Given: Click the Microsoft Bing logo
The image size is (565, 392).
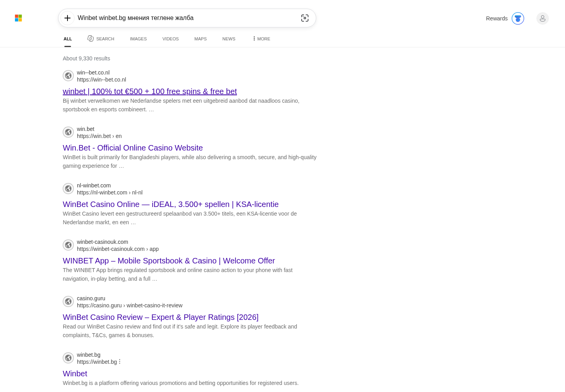Looking at the screenshot, I should tap(18, 18).
